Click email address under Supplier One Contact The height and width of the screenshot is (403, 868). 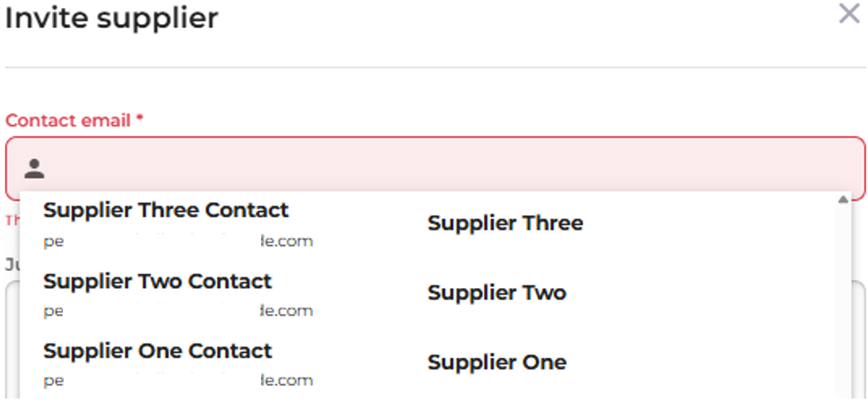point(178,381)
